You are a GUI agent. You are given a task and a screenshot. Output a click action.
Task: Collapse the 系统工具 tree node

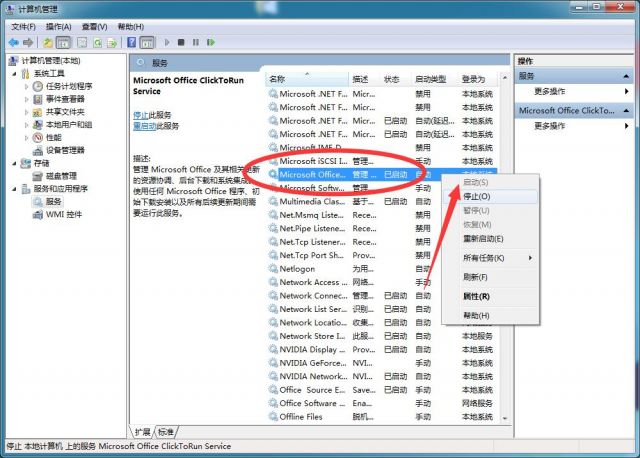click(15, 74)
